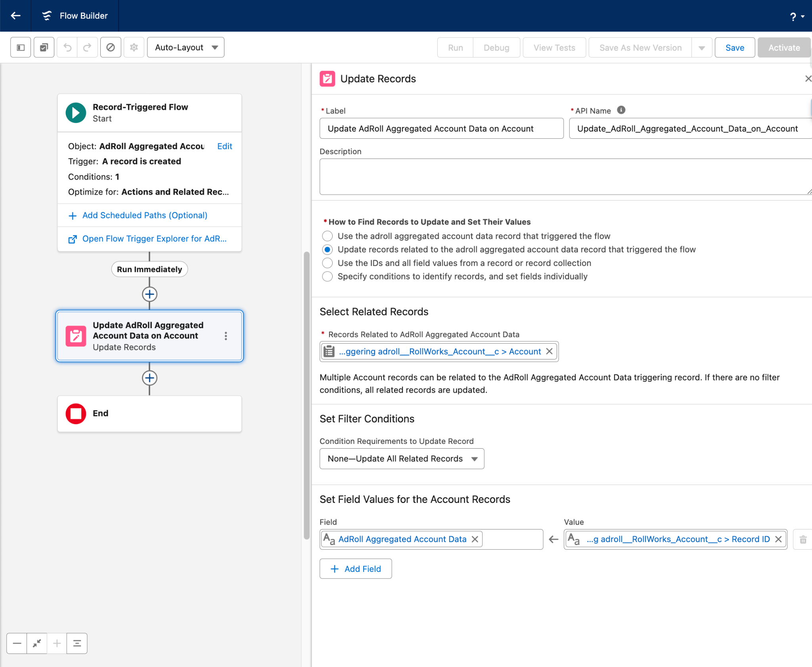
Task: Click the View Tests button
Action: [554, 48]
